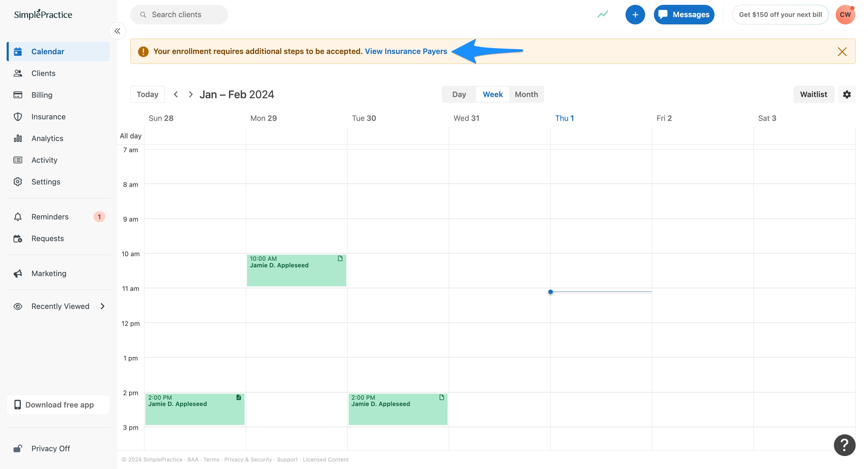
Task: Dismiss the enrollment warning banner
Action: (x=842, y=52)
